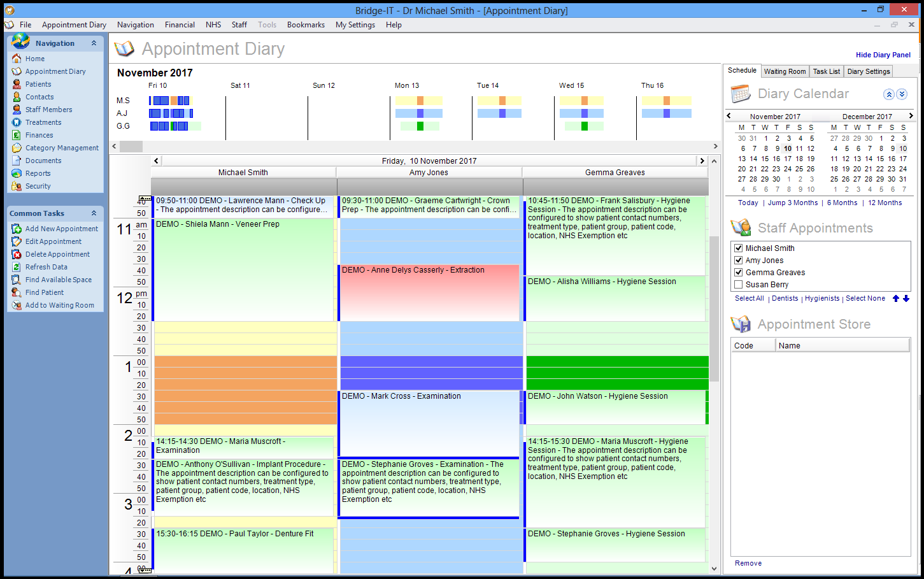Select Paul Taylor Denture Fit appointment
The width and height of the screenshot is (924, 579).
click(244, 551)
